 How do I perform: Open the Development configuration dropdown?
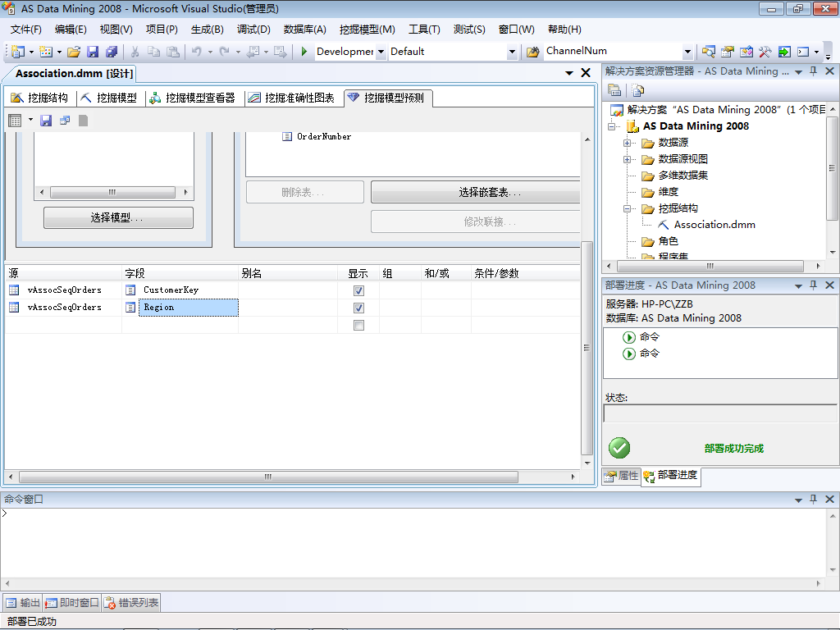[381, 52]
